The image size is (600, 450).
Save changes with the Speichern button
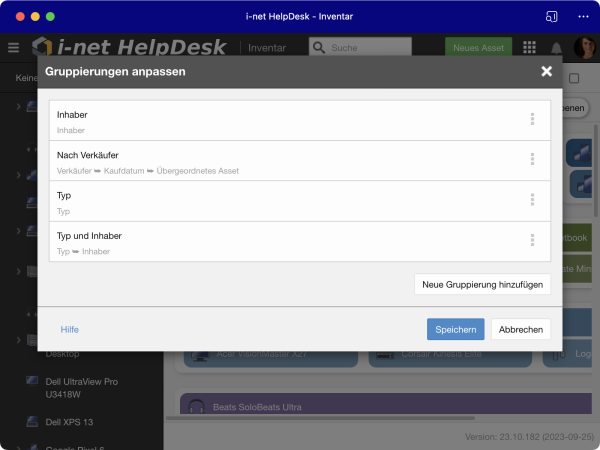pos(455,329)
